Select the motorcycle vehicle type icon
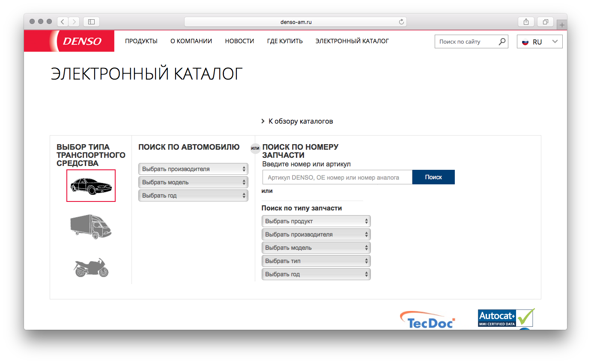 point(91,267)
